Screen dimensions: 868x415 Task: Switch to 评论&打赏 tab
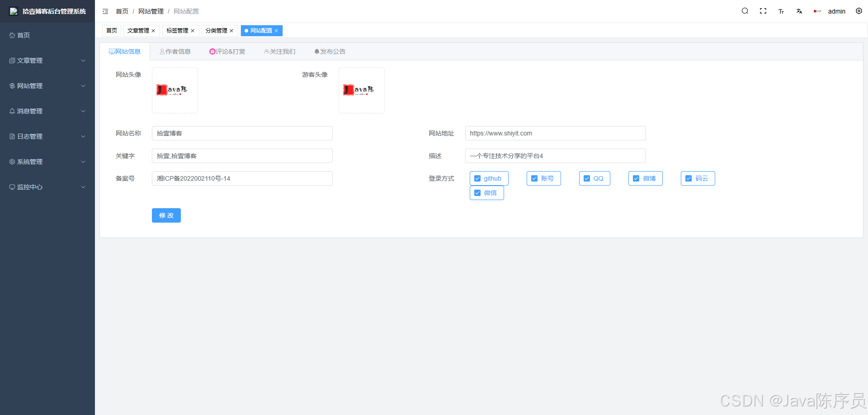[x=227, y=51]
